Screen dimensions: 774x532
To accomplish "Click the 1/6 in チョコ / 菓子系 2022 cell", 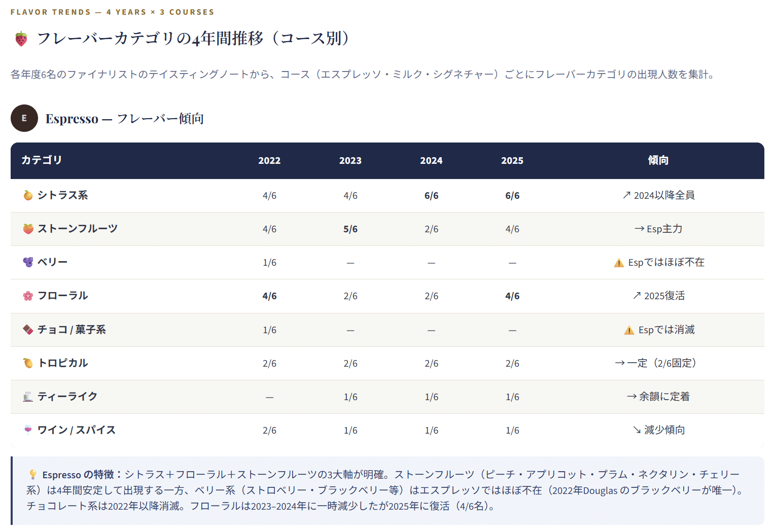I will (x=269, y=330).
